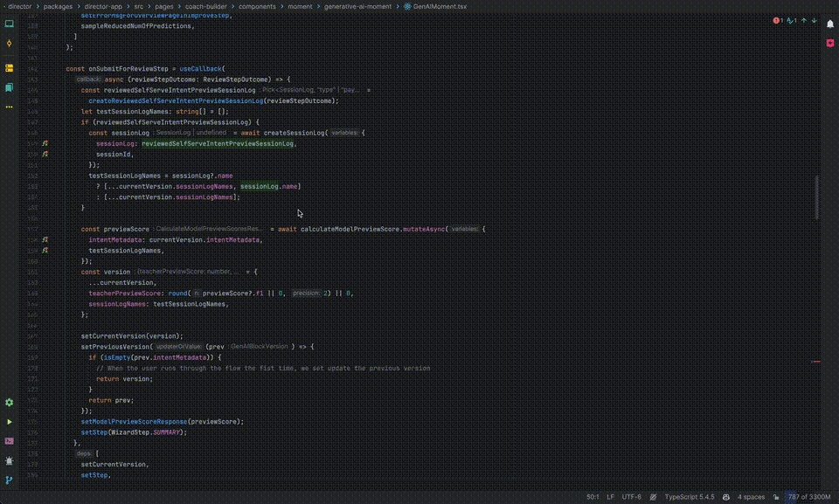
Task: Open the Problems tool window icon
Action: 9,460
